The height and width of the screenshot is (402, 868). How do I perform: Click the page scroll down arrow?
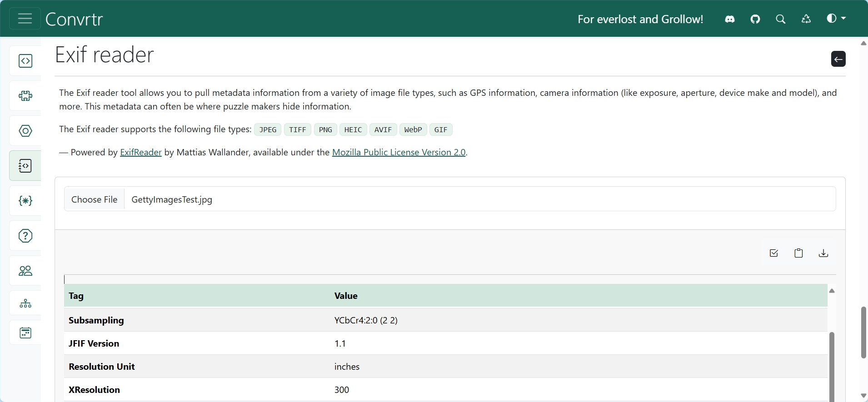tap(863, 396)
